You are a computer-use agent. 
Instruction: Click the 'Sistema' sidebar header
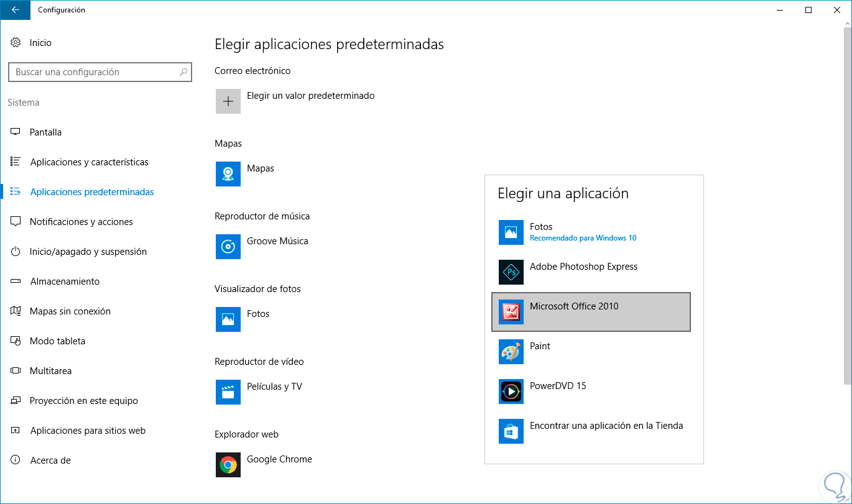pyautogui.click(x=24, y=103)
